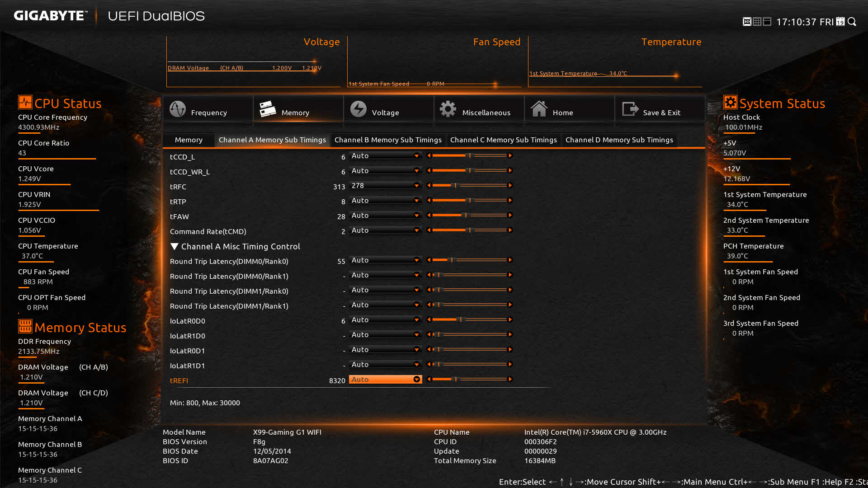
Task: Select the grid layout view icon
Action: click(757, 22)
